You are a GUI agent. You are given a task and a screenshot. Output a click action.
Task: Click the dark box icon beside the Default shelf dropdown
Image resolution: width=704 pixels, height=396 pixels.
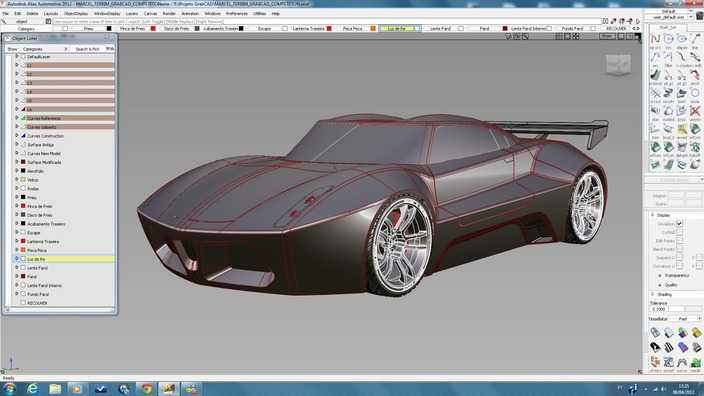pyautogui.click(x=700, y=16)
